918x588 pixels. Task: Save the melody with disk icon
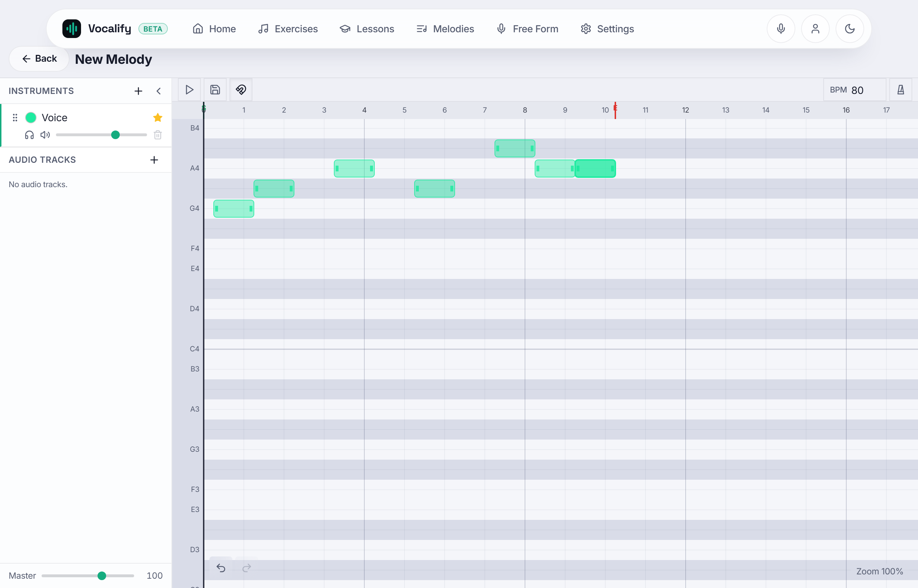pyautogui.click(x=215, y=90)
